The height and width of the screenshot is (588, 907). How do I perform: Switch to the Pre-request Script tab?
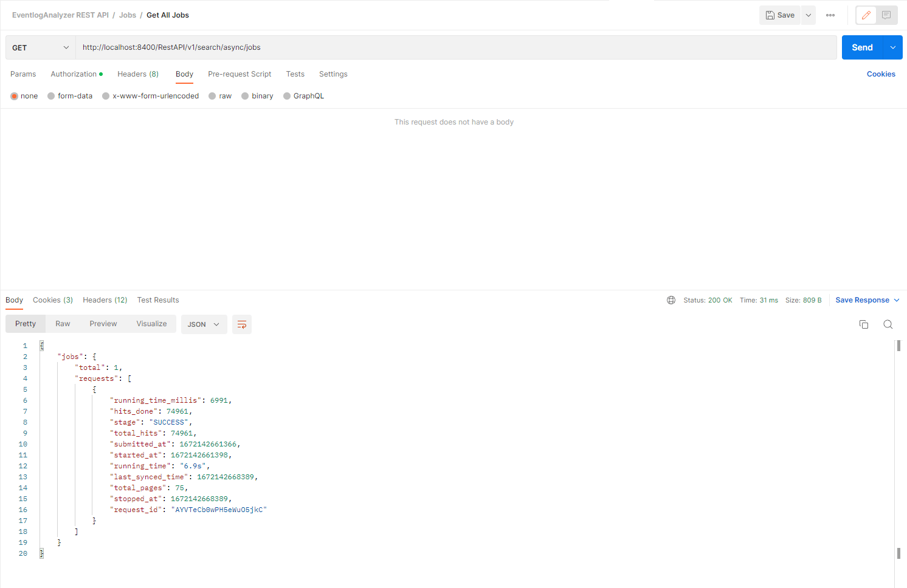pos(240,73)
